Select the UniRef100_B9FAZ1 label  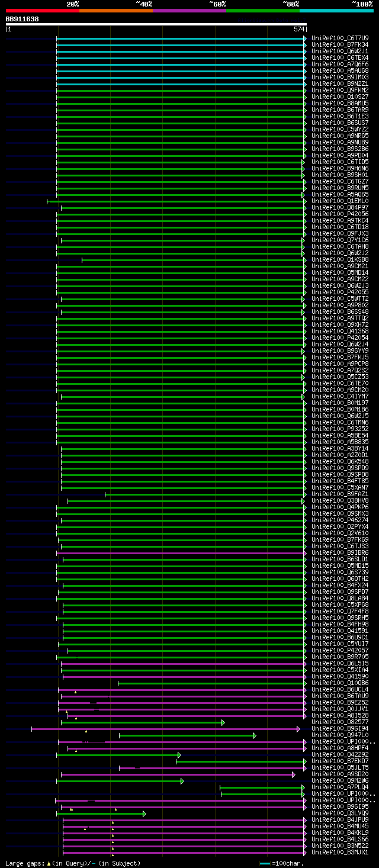(x=340, y=494)
